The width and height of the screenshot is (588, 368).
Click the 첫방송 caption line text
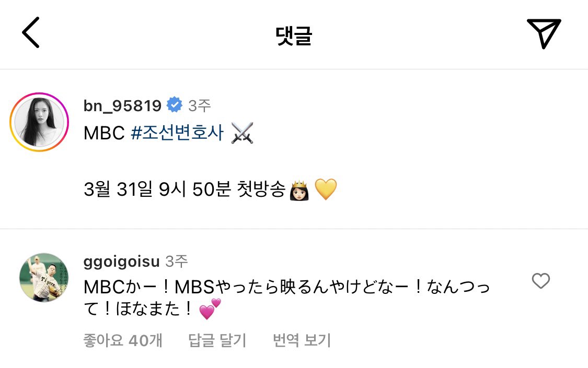185,189
